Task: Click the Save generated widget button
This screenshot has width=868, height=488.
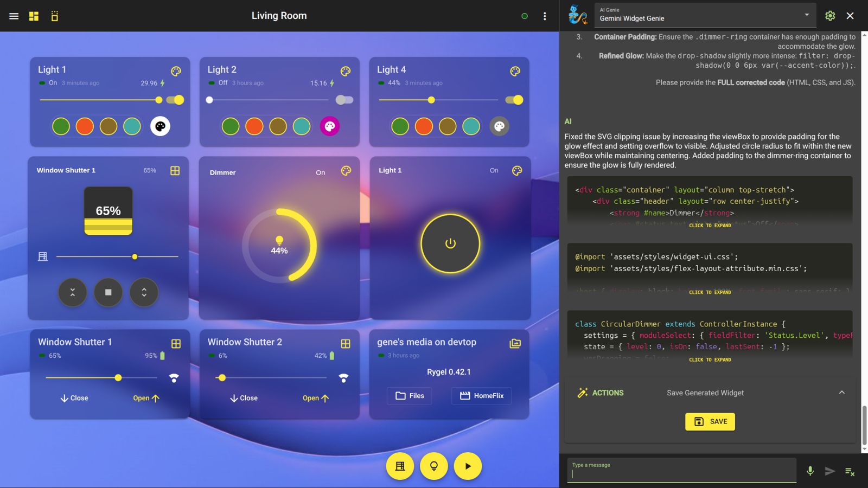Action: point(710,421)
